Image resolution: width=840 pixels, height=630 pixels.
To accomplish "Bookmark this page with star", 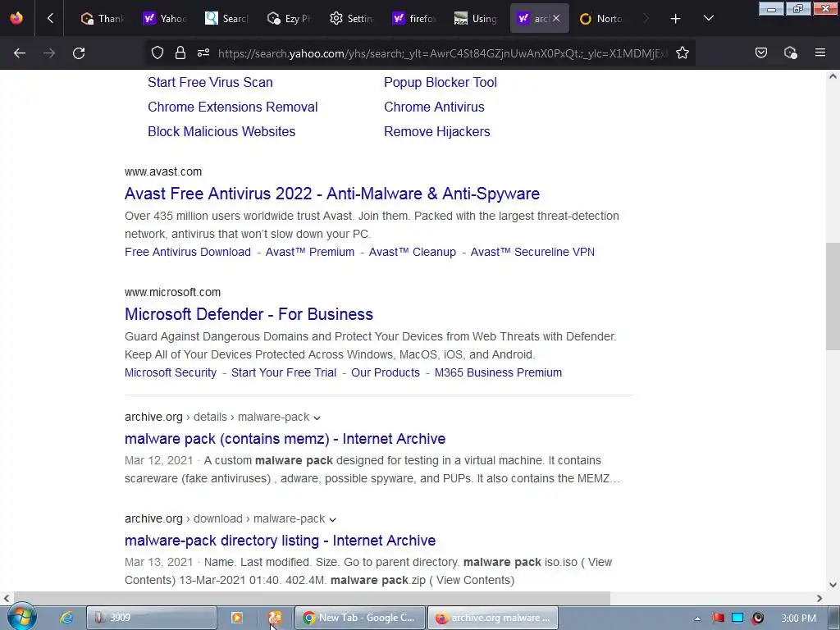I will (682, 52).
